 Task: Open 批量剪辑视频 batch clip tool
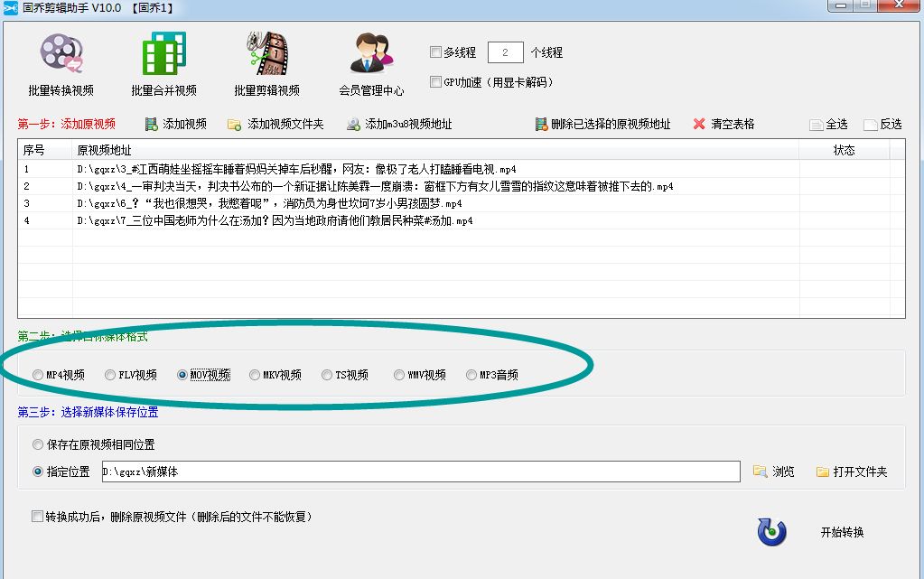click(x=266, y=63)
